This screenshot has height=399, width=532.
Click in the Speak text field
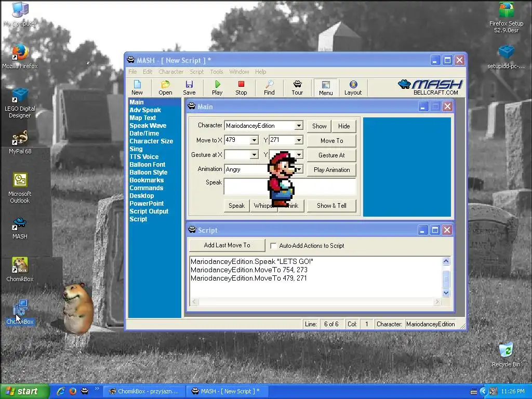290,187
